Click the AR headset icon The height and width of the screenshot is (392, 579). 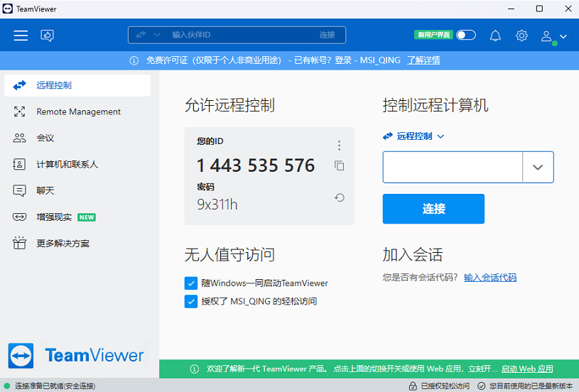[x=19, y=217]
